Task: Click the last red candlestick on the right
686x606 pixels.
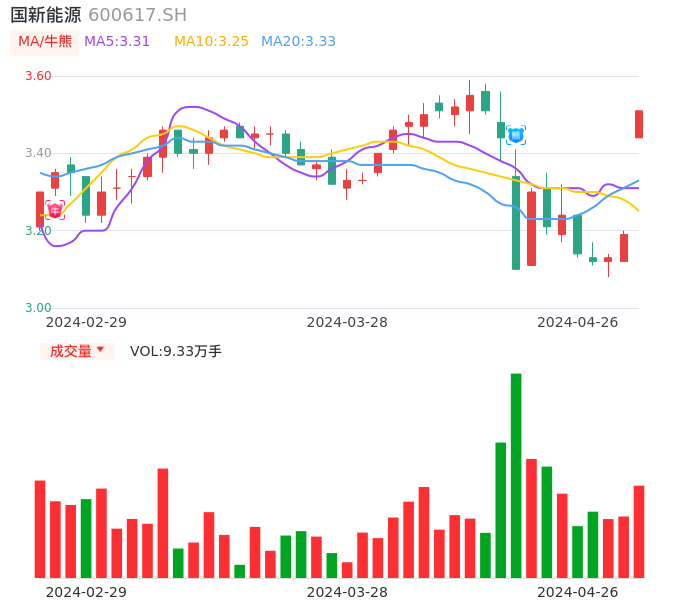Action: (x=639, y=124)
